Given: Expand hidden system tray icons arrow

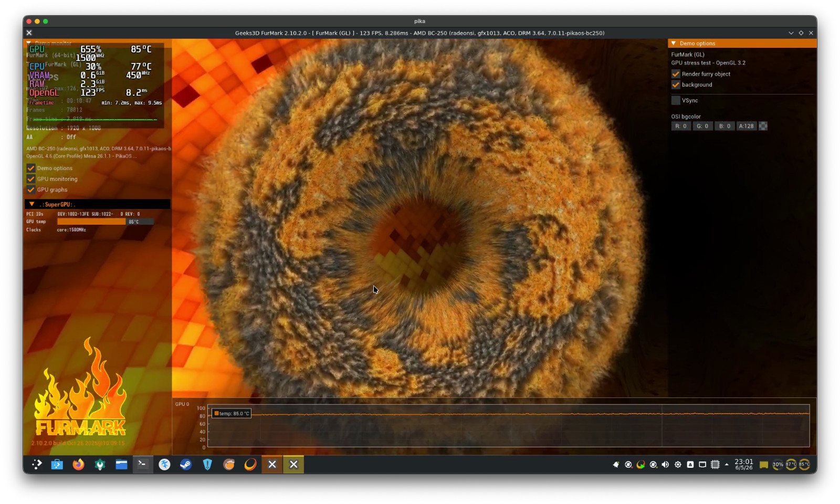Looking at the screenshot, I should click(727, 465).
